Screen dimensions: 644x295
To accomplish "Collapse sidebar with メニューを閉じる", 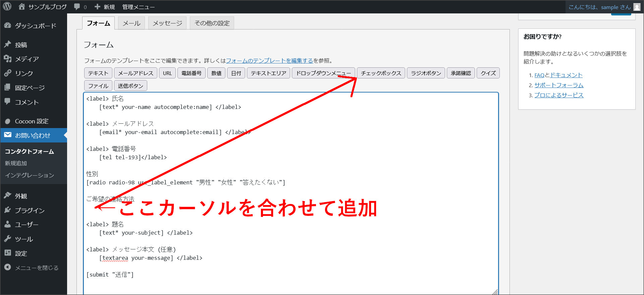I will point(36,268).
